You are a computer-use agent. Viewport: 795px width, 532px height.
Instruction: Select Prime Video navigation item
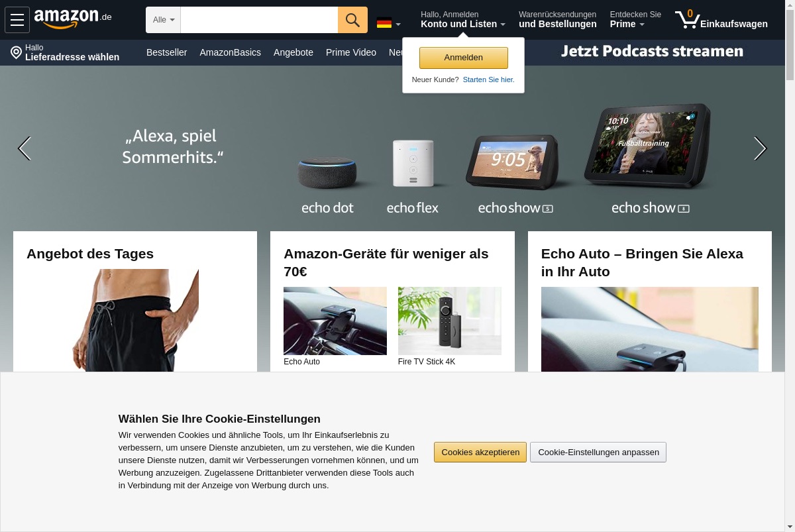[351, 52]
